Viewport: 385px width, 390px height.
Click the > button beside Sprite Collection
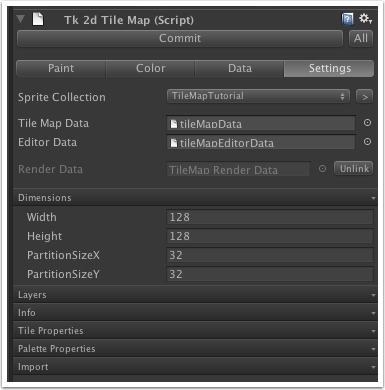[365, 97]
